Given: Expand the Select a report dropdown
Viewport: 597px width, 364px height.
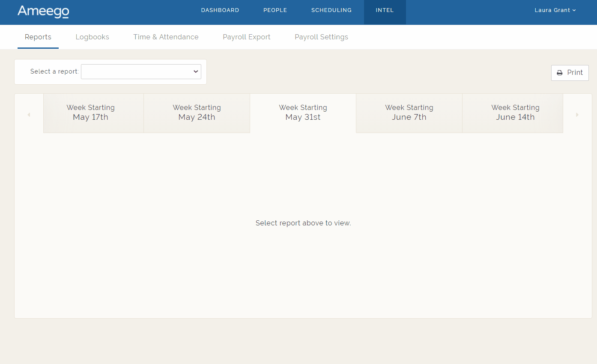Looking at the screenshot, I should (x=141, y=72).
